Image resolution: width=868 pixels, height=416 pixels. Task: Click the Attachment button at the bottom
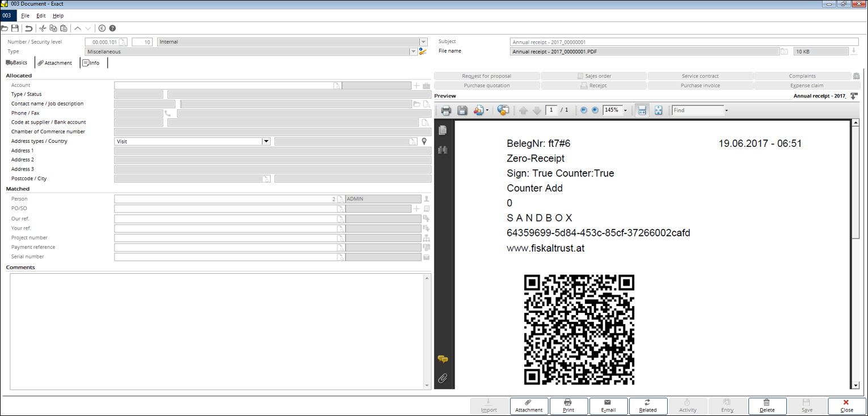click(529, 406)
